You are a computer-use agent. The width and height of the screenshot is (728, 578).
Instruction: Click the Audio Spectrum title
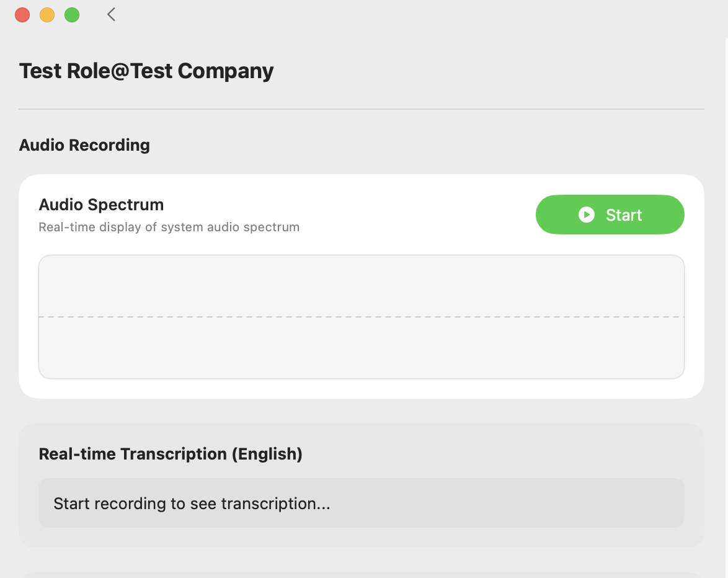click(x=101, y=205)
